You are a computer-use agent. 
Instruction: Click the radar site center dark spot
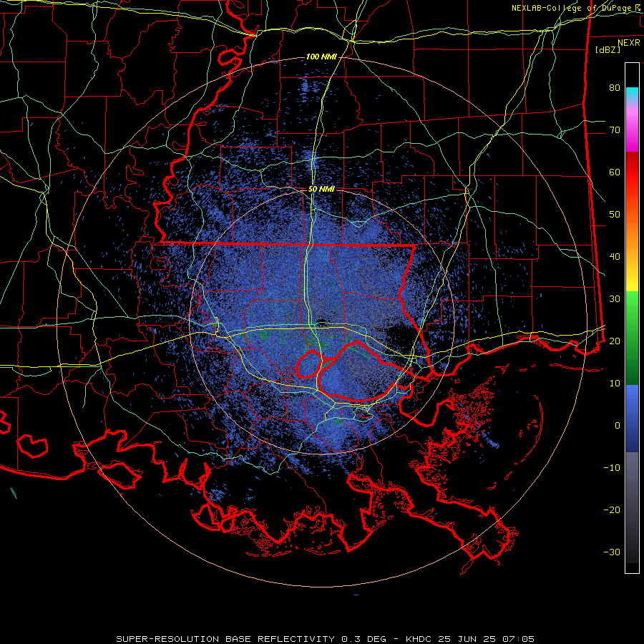pyautogui.click(x=321, y=321)
